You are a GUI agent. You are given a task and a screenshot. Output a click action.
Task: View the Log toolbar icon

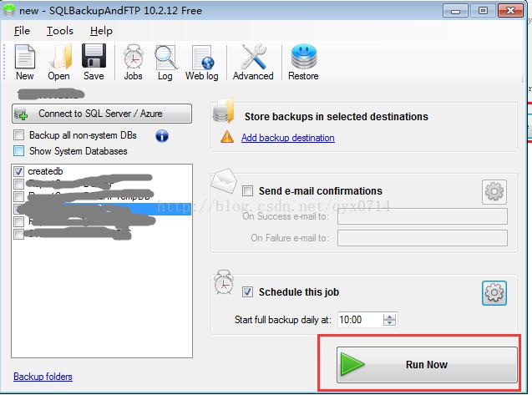[x=165, y=63]
